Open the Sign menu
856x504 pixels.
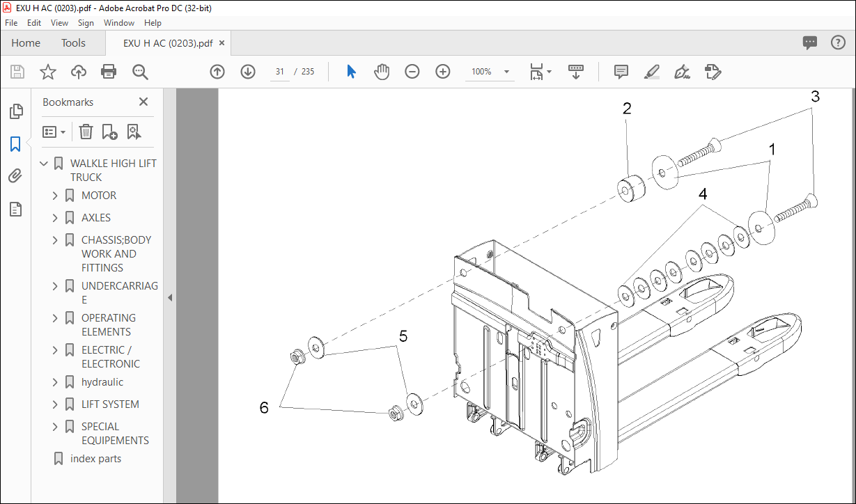[x=86, y=23]
